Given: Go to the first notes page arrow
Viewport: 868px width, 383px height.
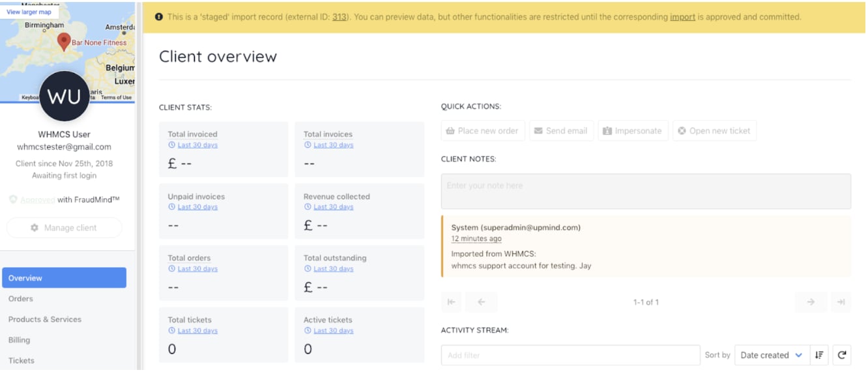Looking at the screenshot, I should (x=451, y=302).
